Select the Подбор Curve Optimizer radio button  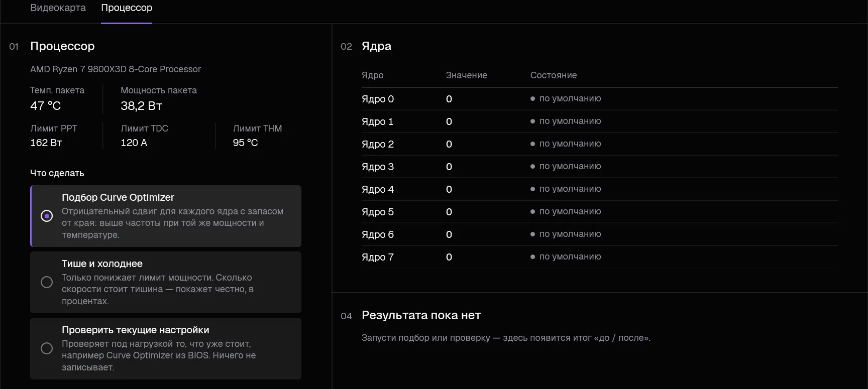point(47,216)
